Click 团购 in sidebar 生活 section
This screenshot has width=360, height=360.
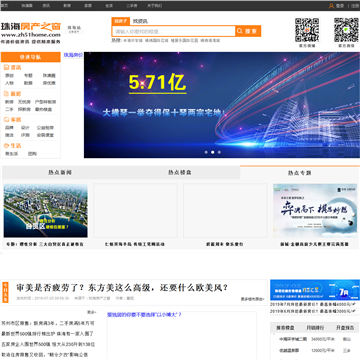[x=32, y=154]
